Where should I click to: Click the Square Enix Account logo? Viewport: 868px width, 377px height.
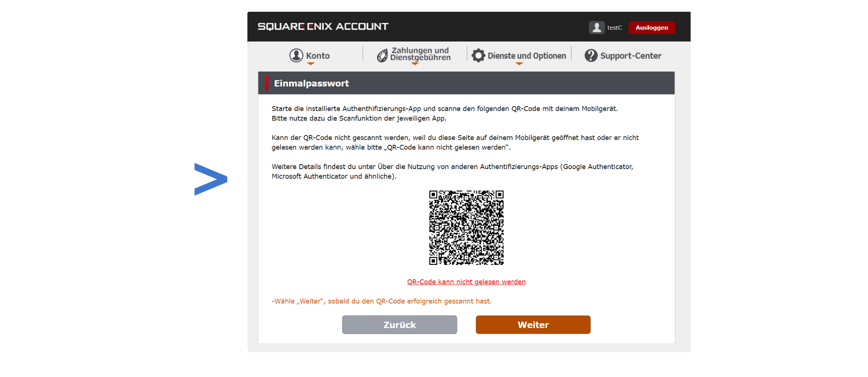pos(323,26)
